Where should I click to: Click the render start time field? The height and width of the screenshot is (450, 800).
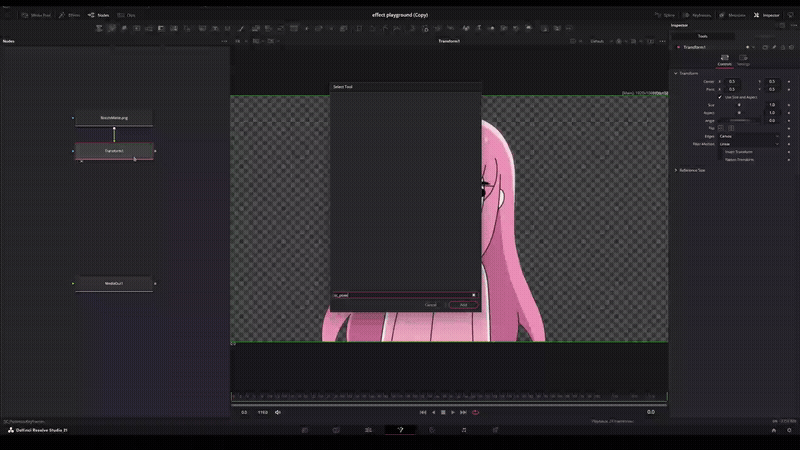coord(244,412)
